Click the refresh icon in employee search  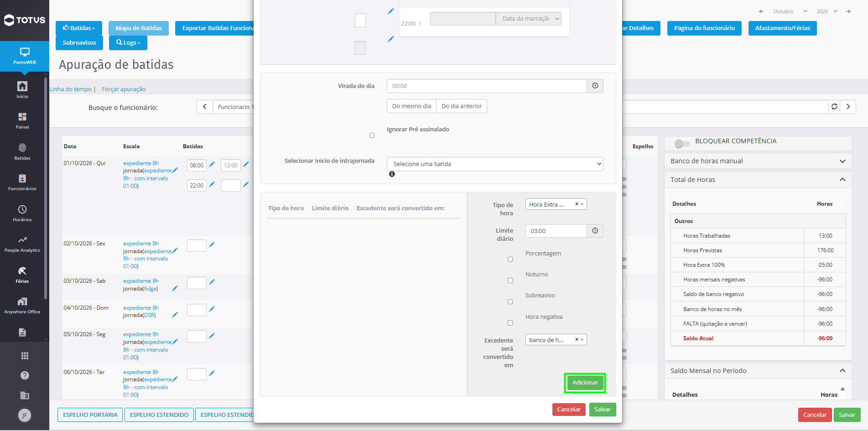click(834, 107)
